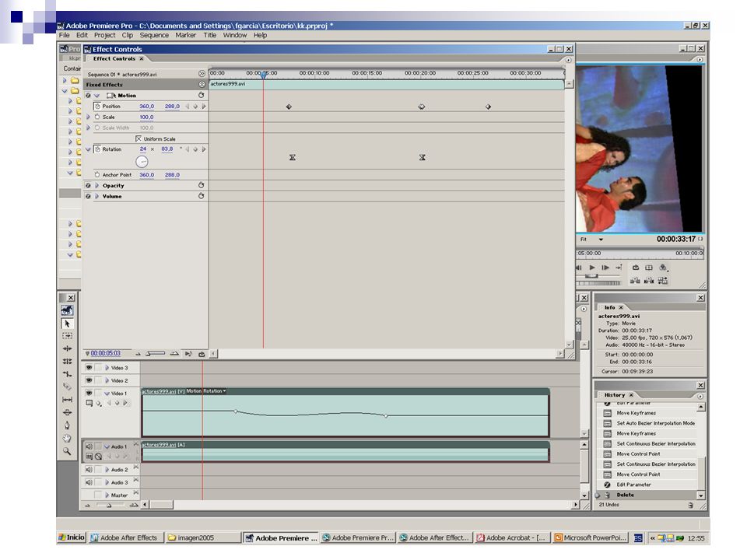Viewport: 747px width, 560px height.
Task: Pick the Ripple Edit tool
Action: coord(67,348)
